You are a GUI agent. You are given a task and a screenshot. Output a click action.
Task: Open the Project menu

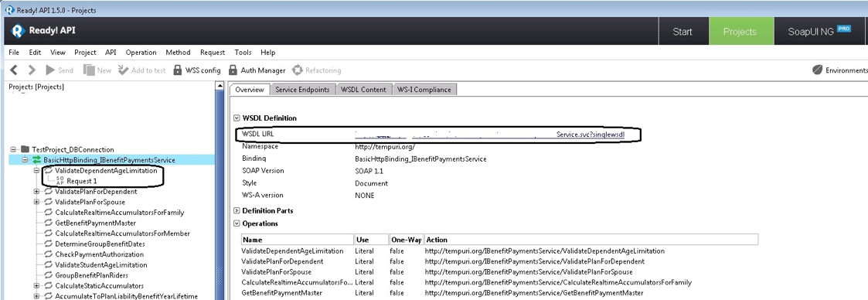coord(85,53)
